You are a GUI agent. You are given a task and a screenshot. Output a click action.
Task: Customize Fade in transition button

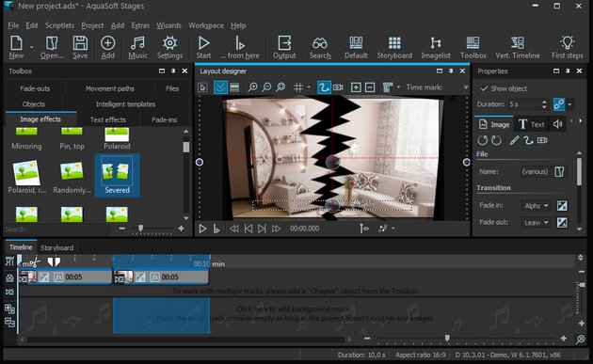click(x=562, y=206)
